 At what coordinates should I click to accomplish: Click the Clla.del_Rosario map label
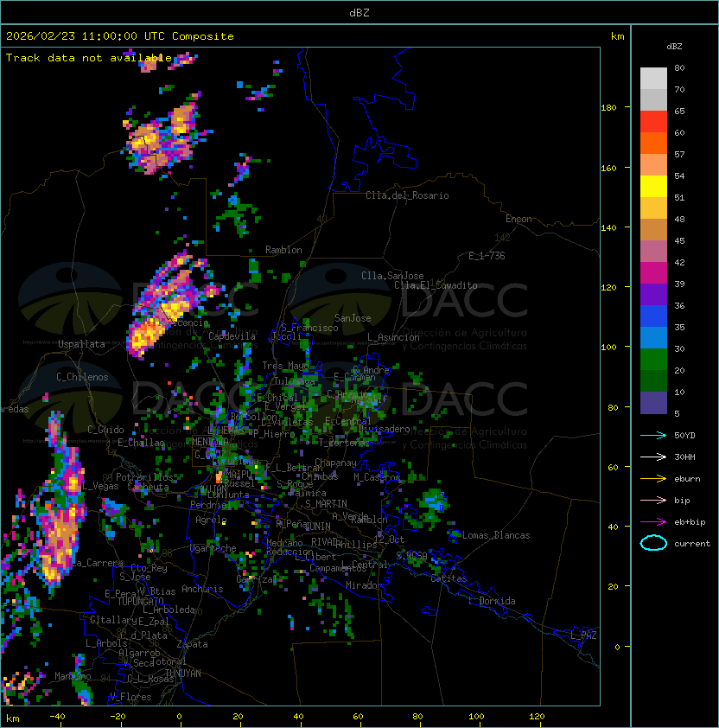point(407,195)
